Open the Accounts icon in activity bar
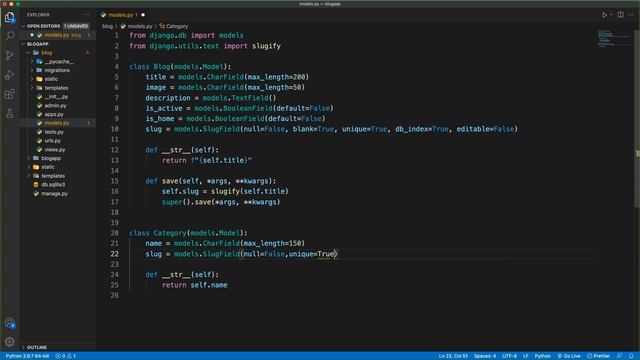 point(9,323)
